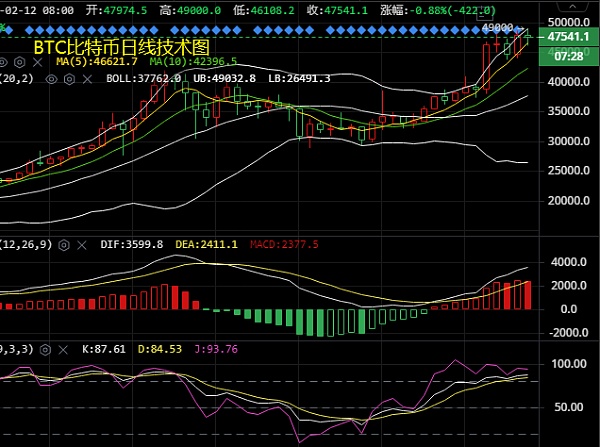Screen dimensions: 600x447
Task: Select the K:87.61 value
Action: tap(104, 349)
